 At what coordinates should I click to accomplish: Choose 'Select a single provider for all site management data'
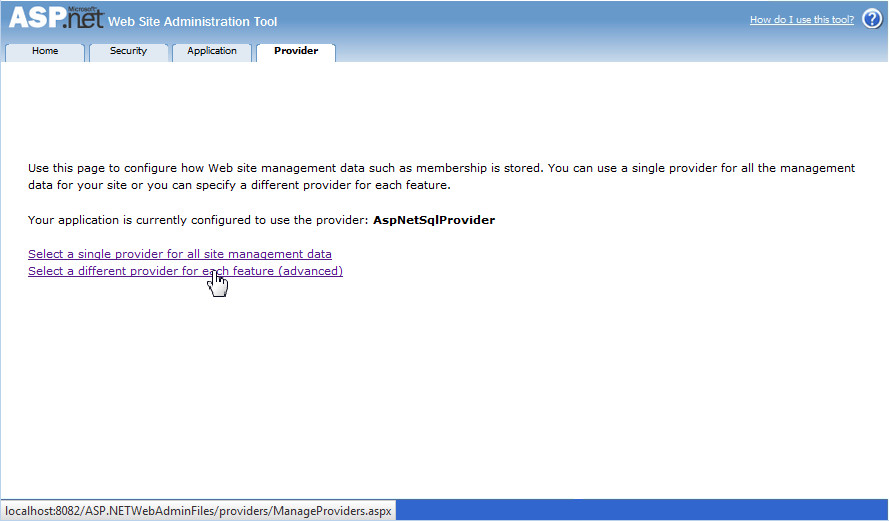(x=180, y=254)
